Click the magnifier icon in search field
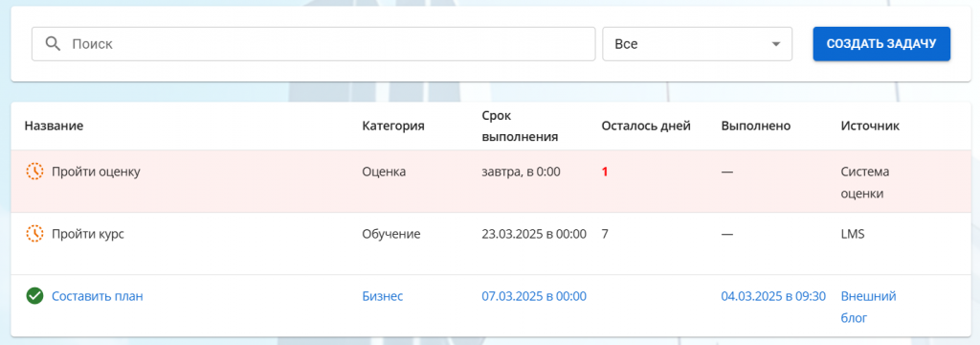The image size is (980, 345). tap(54, 44)
